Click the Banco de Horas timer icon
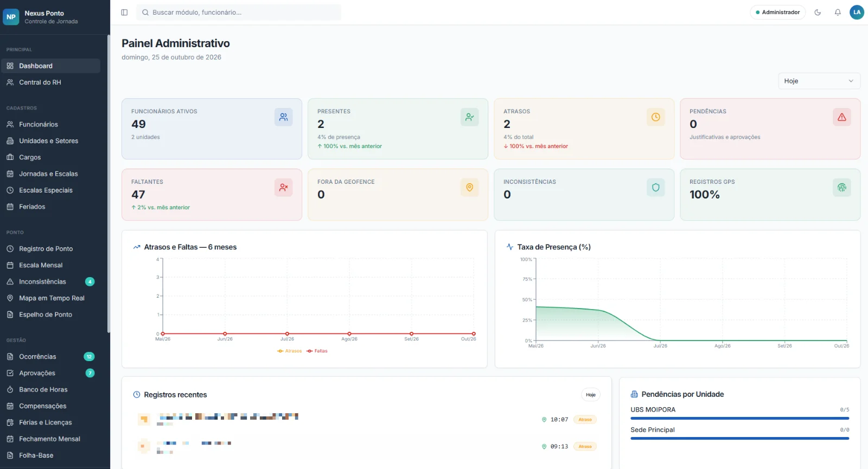This screenshot has width=868, height=469. pos(10,390)
